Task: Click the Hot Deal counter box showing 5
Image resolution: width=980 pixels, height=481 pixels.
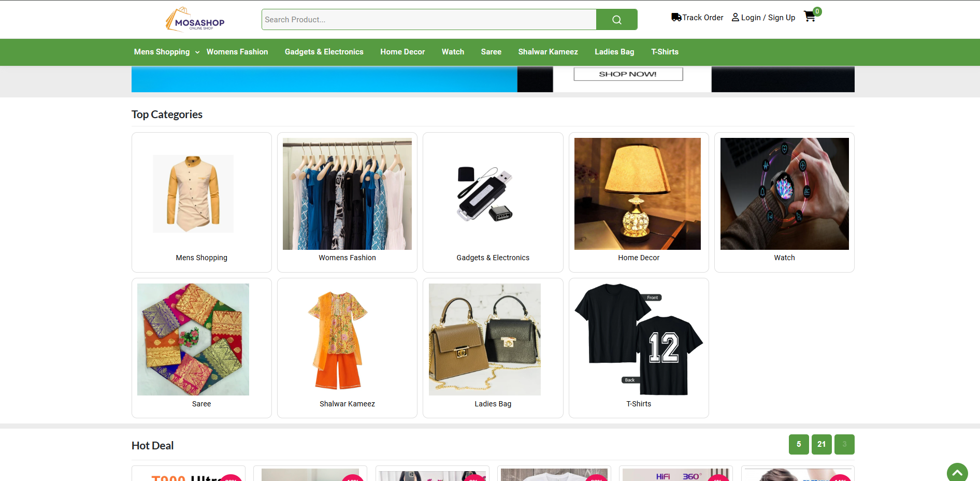Action: tap(798, 444)
